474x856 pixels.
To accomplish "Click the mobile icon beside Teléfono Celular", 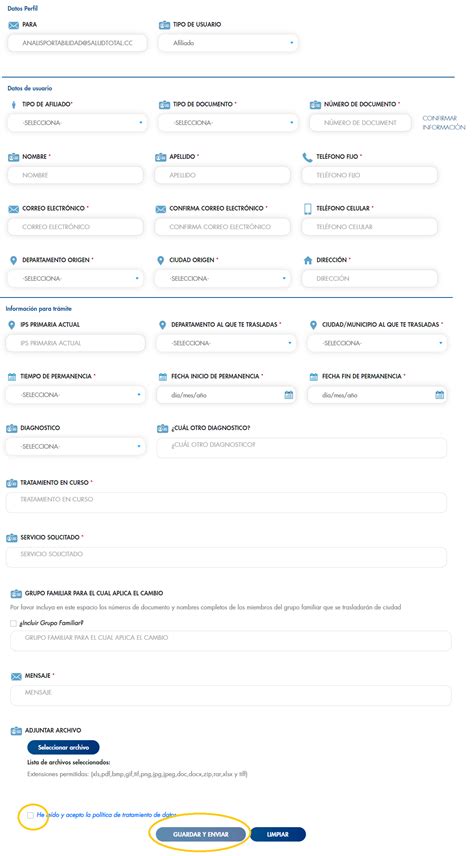I will pyautogui.click(x=307, y=209).
